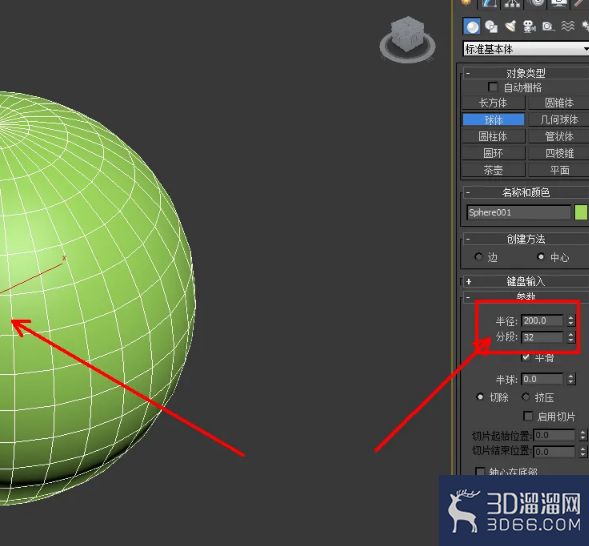This screenshot has width=589, height=546.
Task: Open the Cameras category icon
Action: 529,26
